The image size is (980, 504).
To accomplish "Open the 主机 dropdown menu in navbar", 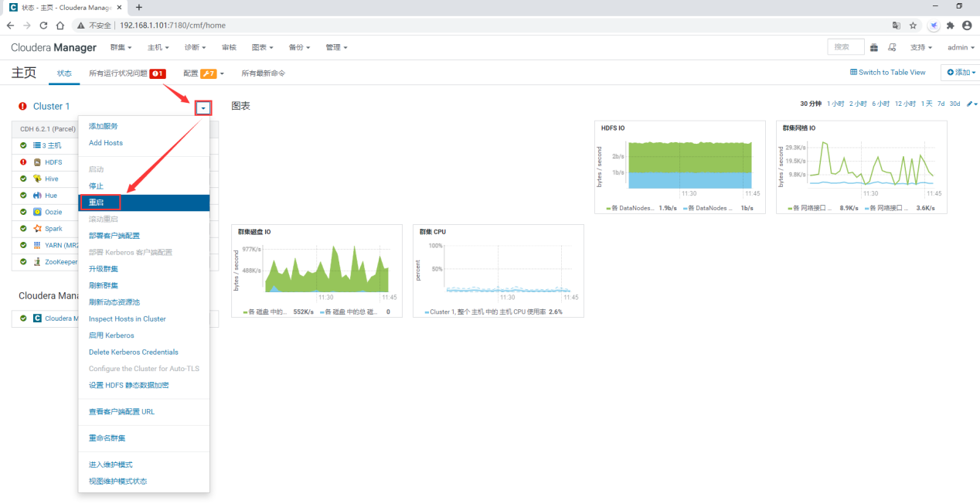I will coord(158,47).
